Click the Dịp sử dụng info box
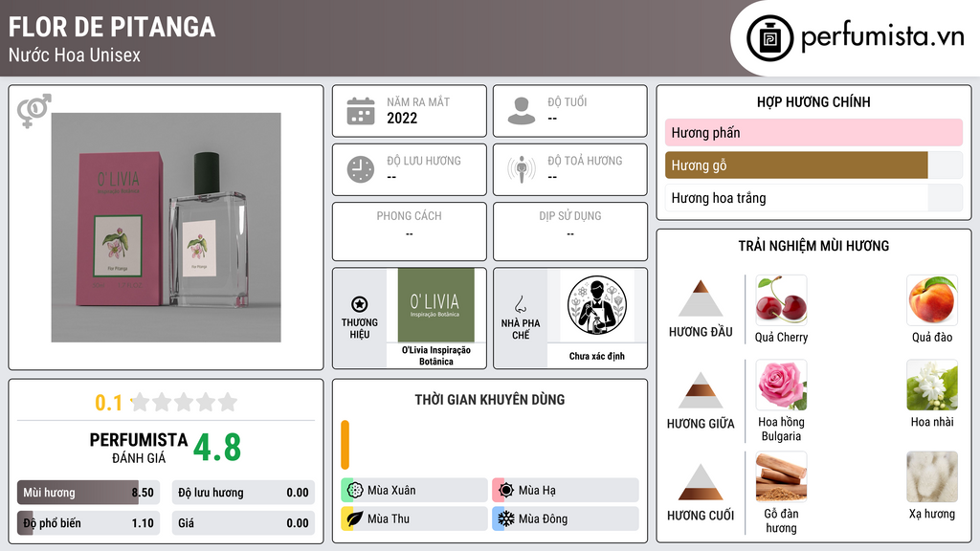 (x=570, y=231)
